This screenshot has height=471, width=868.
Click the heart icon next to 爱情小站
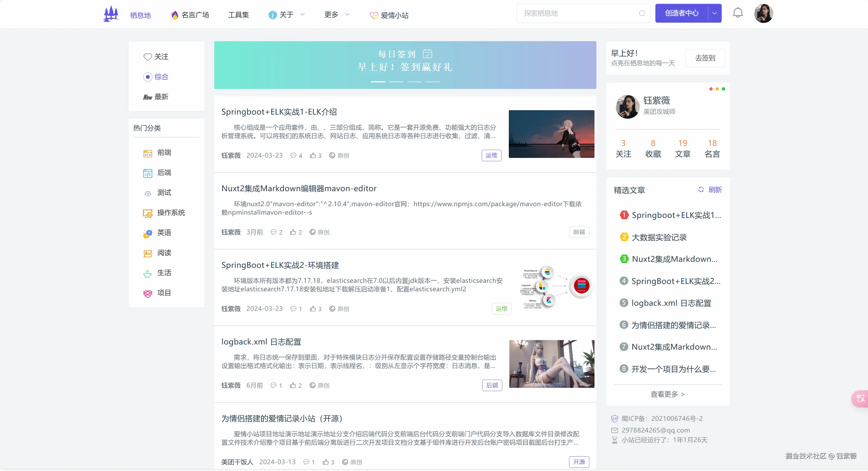click(374, 15)
